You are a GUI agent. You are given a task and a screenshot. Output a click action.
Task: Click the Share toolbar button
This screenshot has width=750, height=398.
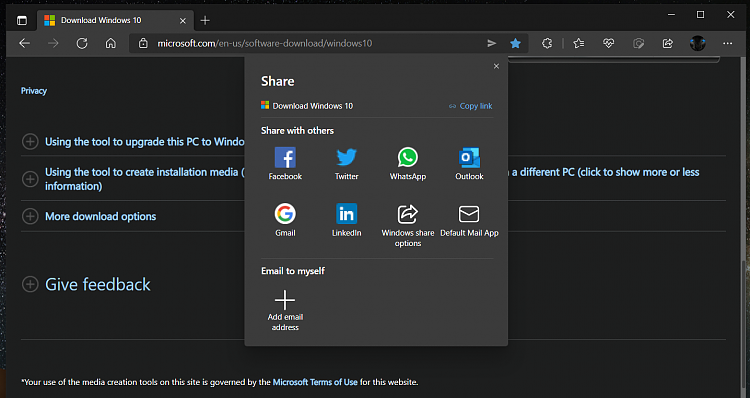coord(668,44)
